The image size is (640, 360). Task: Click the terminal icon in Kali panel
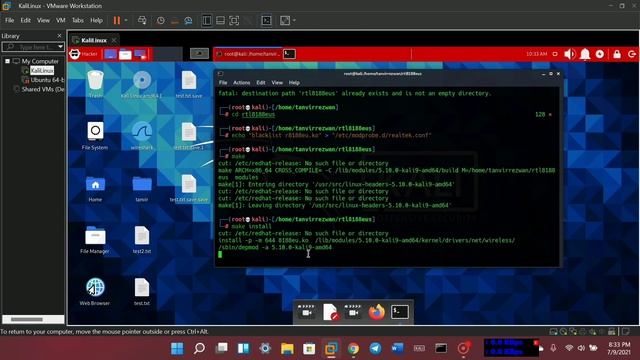click(289, 54)
